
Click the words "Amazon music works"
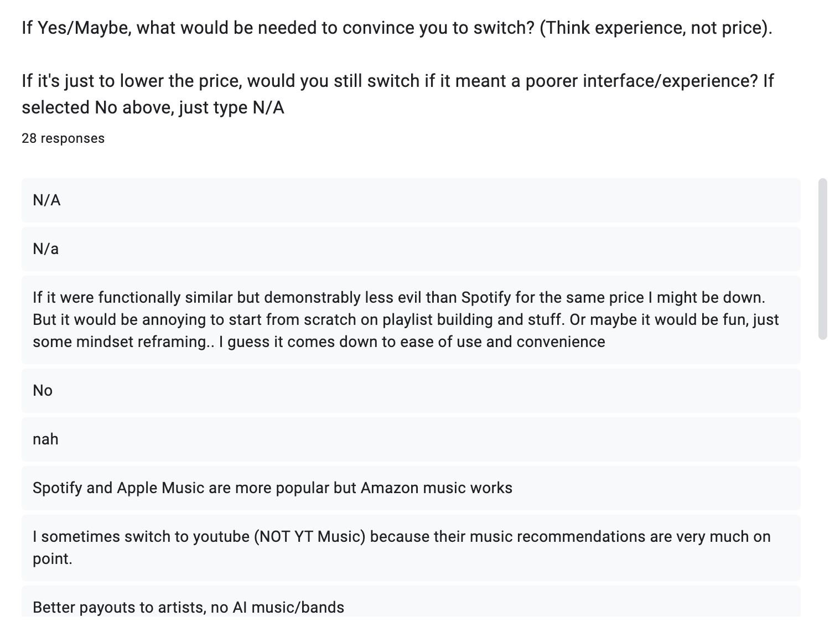click(436, 488)
